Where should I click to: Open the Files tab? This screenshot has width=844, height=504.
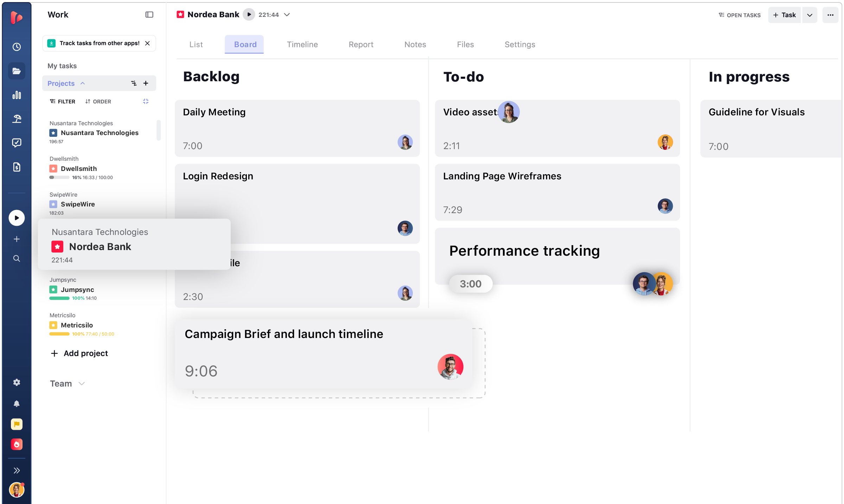point(465,44)
